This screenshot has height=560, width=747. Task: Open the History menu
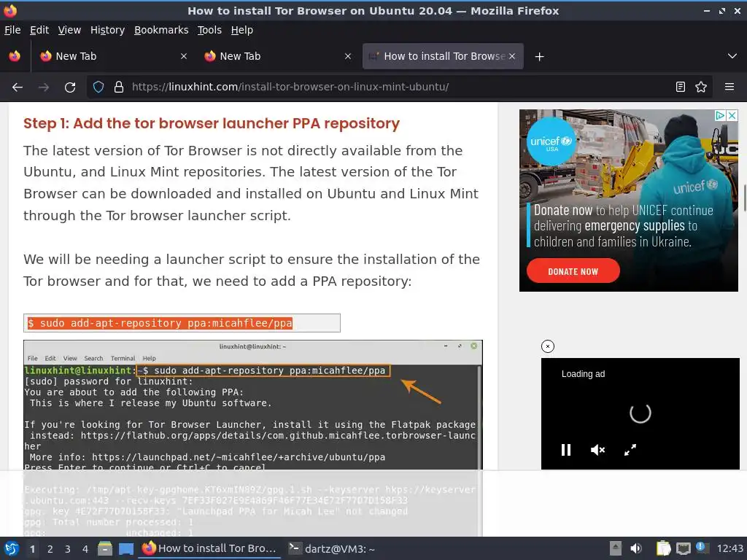click(x=107, y=30)
